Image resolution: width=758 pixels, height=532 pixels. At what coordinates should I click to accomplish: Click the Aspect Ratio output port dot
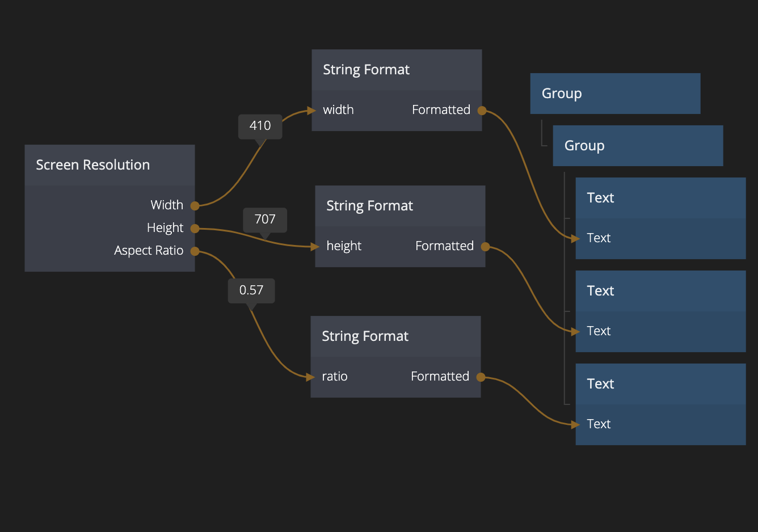point(195,251)
